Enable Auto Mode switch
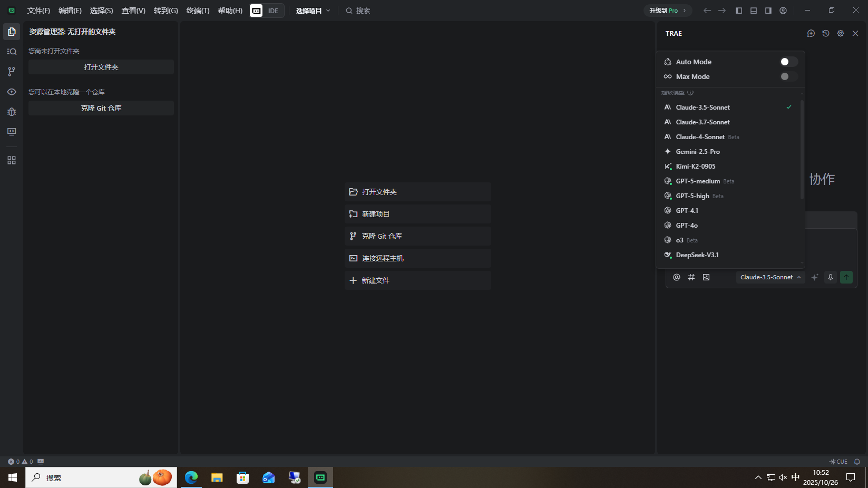Image resolution: width=868 pixels, height=488 pixels. click(x=788, y=62)
